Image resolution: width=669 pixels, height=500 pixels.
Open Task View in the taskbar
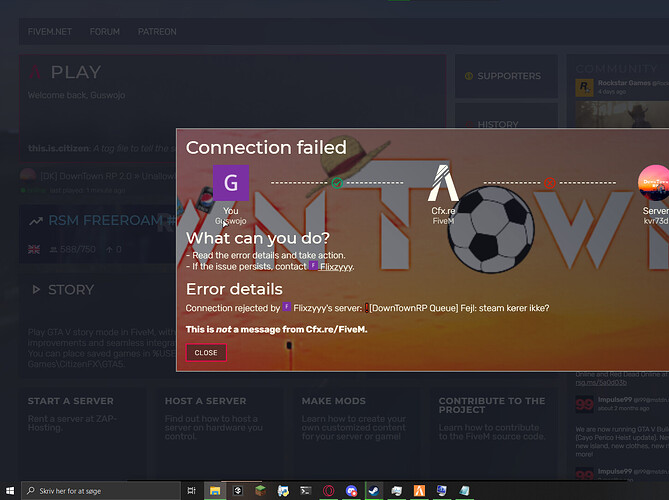coord(192,491)
